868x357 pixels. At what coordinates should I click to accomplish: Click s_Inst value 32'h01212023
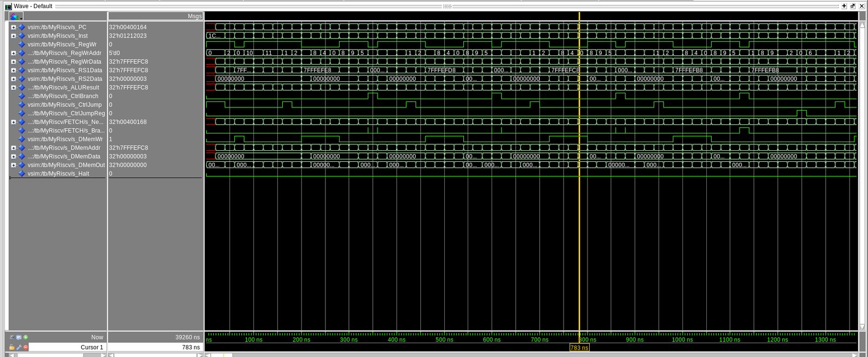[127, 36]
